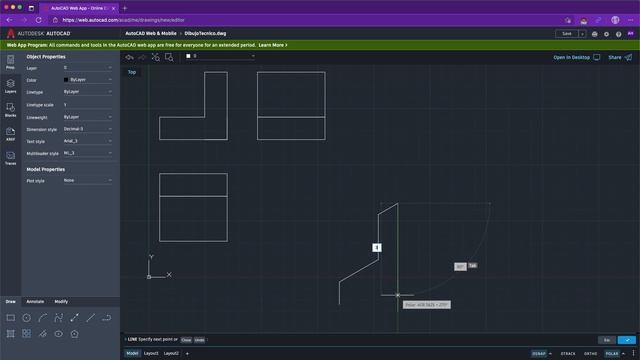Toggle POLAR tracking mode

point(611,353)
